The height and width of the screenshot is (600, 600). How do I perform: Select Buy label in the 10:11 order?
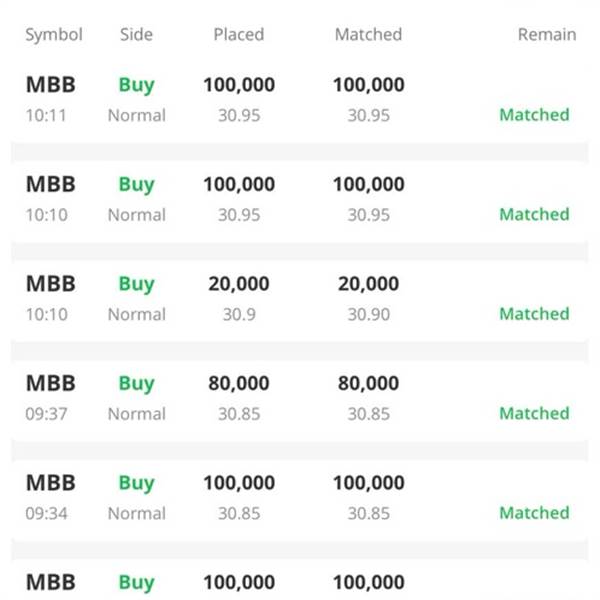coord(137,85)
